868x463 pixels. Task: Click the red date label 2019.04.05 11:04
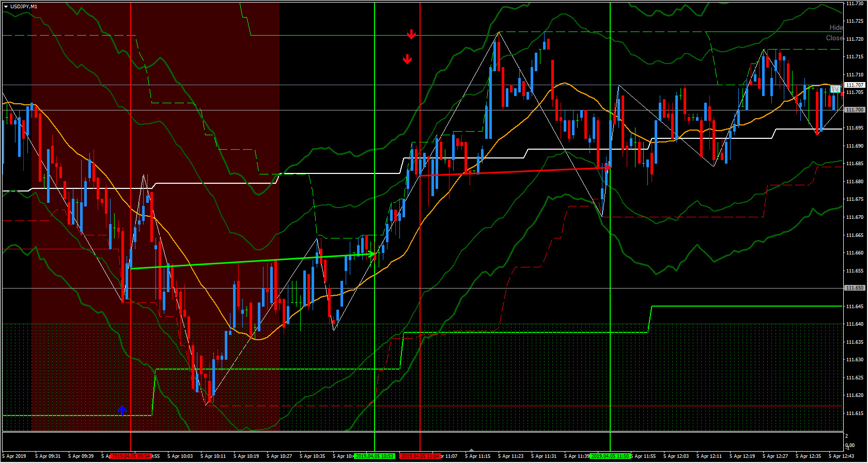tap(420, 456)
